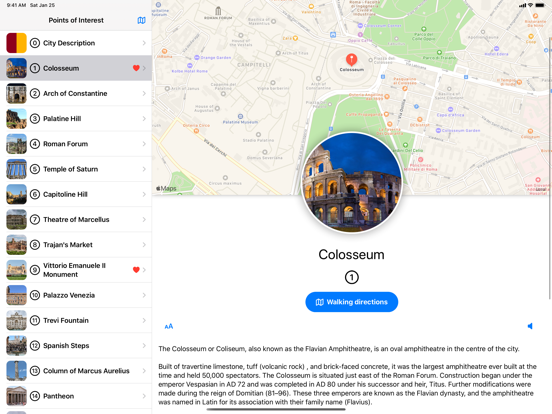Image resolution: width=552 pixels, height=414 pixels.
Task: Tap chevron on Arch of Constantine row
Action: pos(144,93)
